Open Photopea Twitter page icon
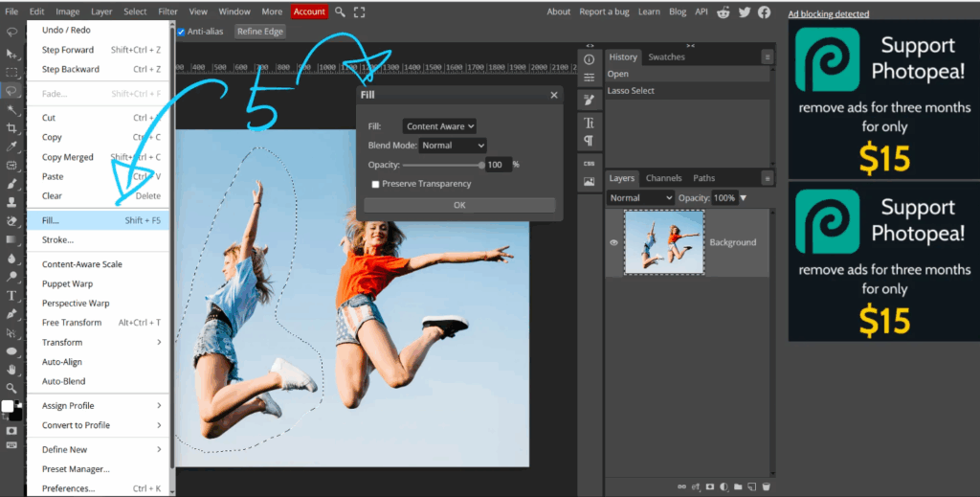Screen dimensions: 980x497 pyautogui.click(x=744, y=11)
